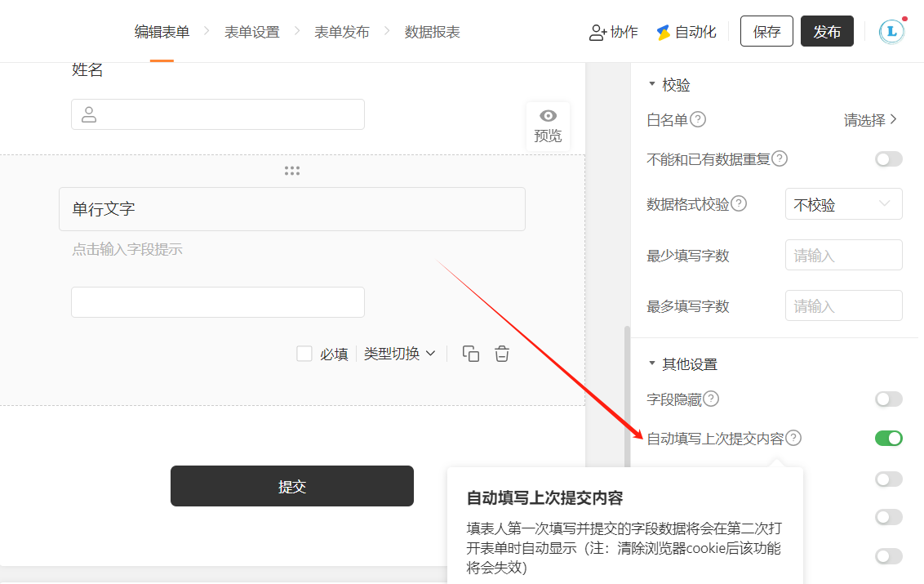Click the vertical scrollbar beside the form canvas
The width and height of the screenshot is (924, 584).
(627, 395)
